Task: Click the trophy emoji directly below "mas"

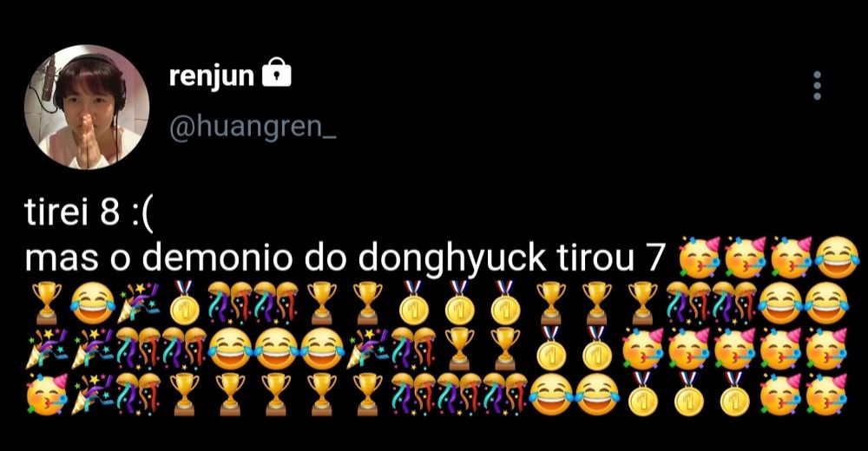Action: [x=46, y=303]
